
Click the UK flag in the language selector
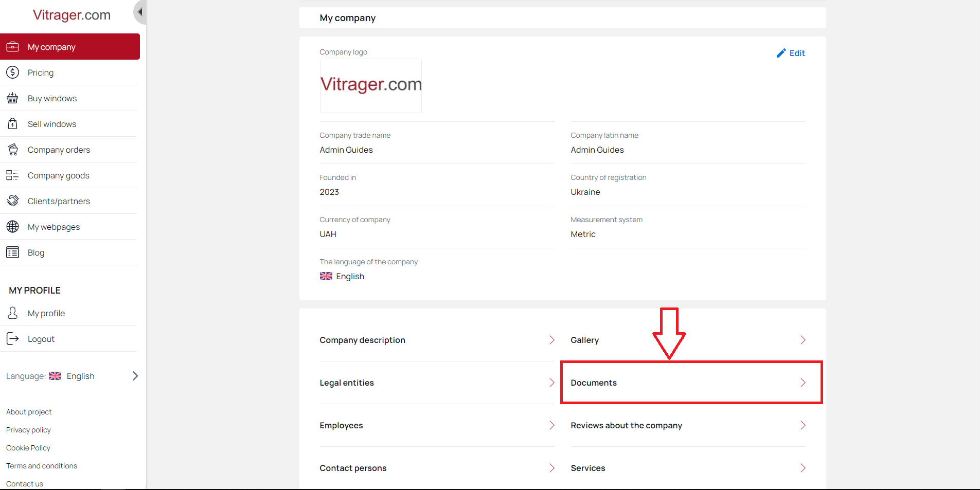[55, 376]
